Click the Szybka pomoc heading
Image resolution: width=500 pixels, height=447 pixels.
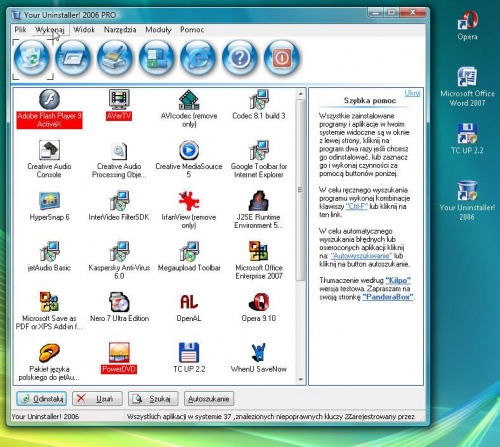(370, 100)
